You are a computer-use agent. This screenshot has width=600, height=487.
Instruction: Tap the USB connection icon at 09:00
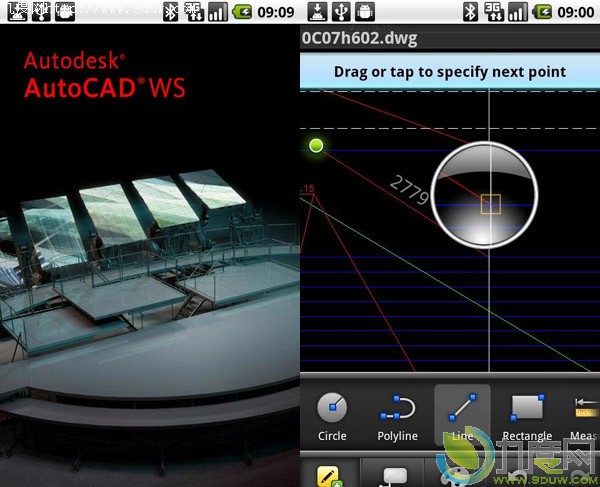coord(341,12)
